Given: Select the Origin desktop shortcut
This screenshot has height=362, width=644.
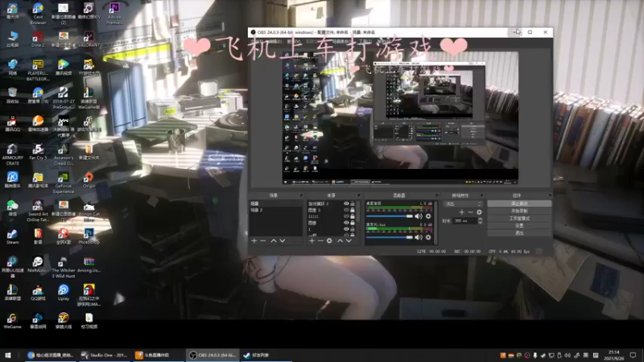Looking at the screenshot, I should (x=89, y=180).
